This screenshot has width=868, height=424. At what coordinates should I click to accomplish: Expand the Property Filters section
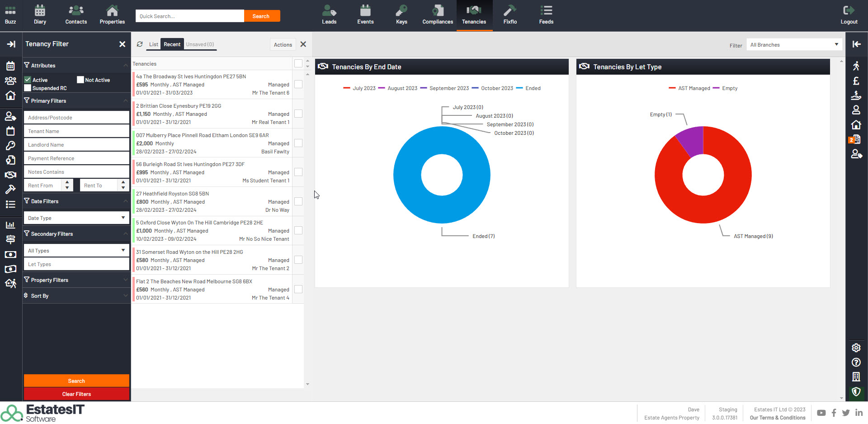[x=76, y=280]
